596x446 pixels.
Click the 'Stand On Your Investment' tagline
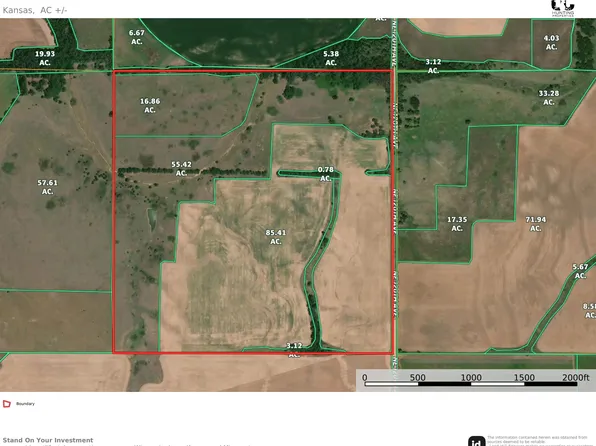pos(48,440)
